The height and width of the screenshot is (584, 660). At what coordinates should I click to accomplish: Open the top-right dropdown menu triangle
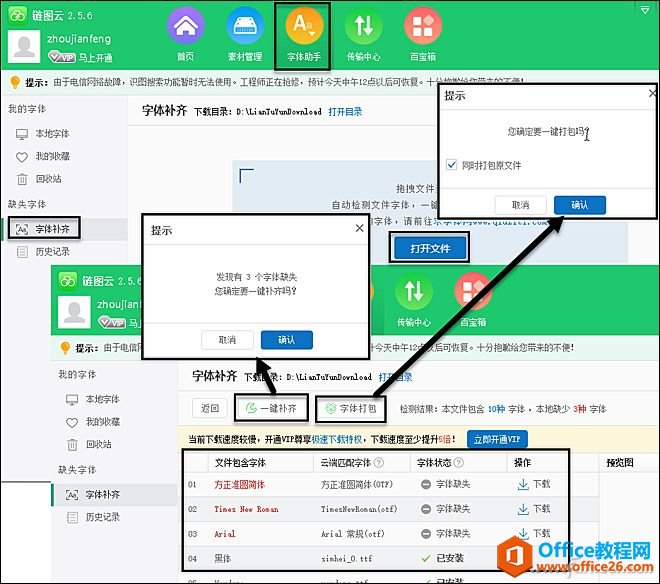[645, 10]
